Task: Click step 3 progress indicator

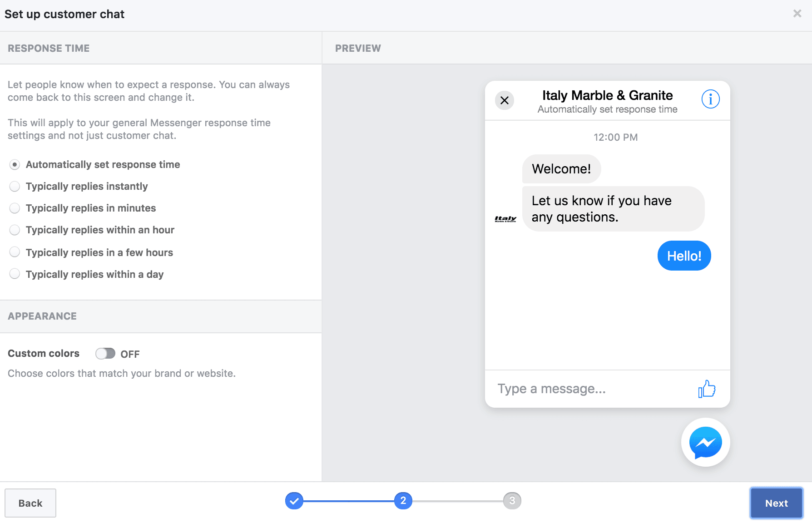Action: pos(512,501)
